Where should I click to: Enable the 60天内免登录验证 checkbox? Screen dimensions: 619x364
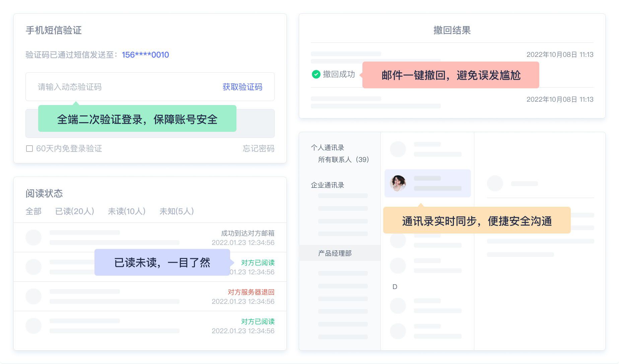(x=30, y=148)
